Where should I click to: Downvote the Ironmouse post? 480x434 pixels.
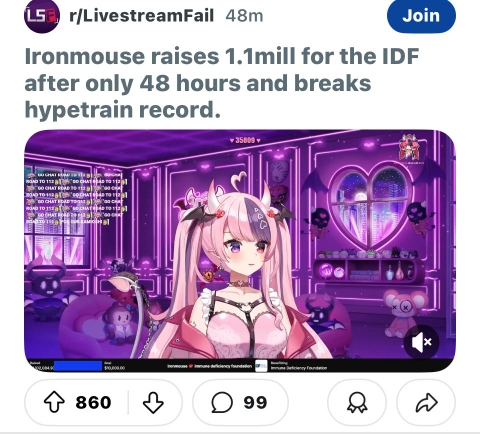click(153, 402)
